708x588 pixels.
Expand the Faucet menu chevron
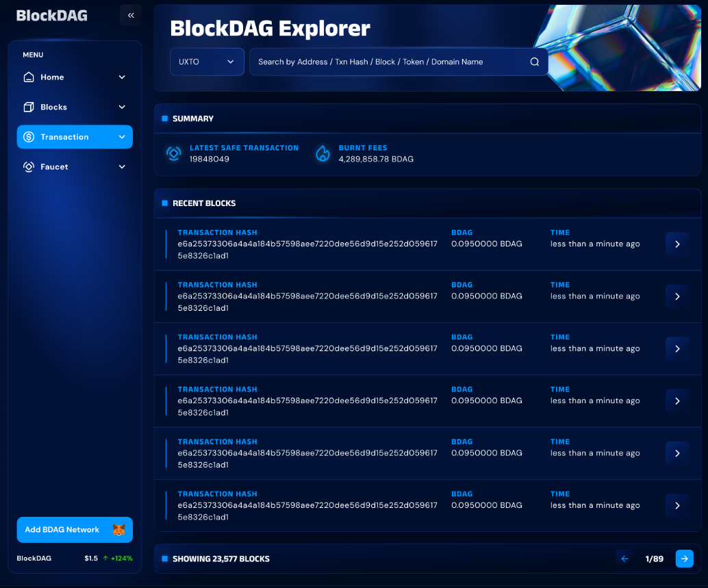pyautogui.click(x=122, y=166)
